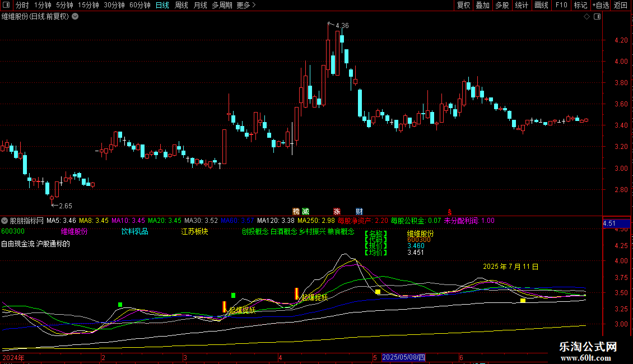Expand the 维维股份 chart title dropdown
The height and width of the screenshot is (364, 633).
pyautogui.click(x=76, y=16)
